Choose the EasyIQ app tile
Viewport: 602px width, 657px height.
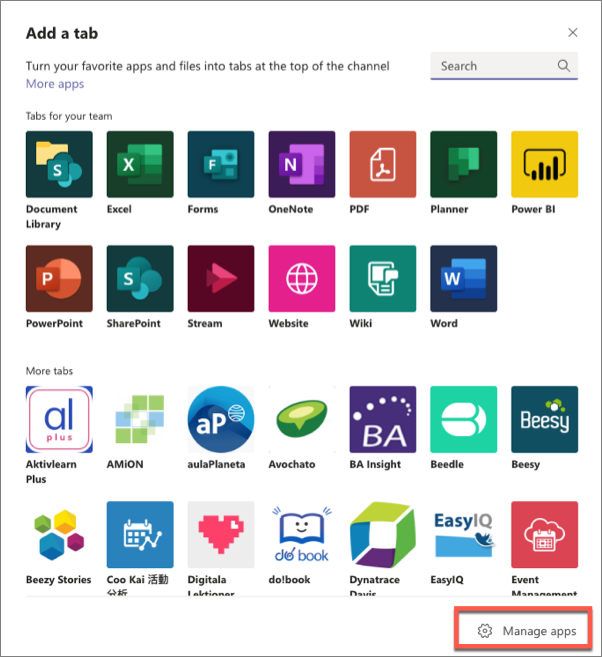coord(464,534)
